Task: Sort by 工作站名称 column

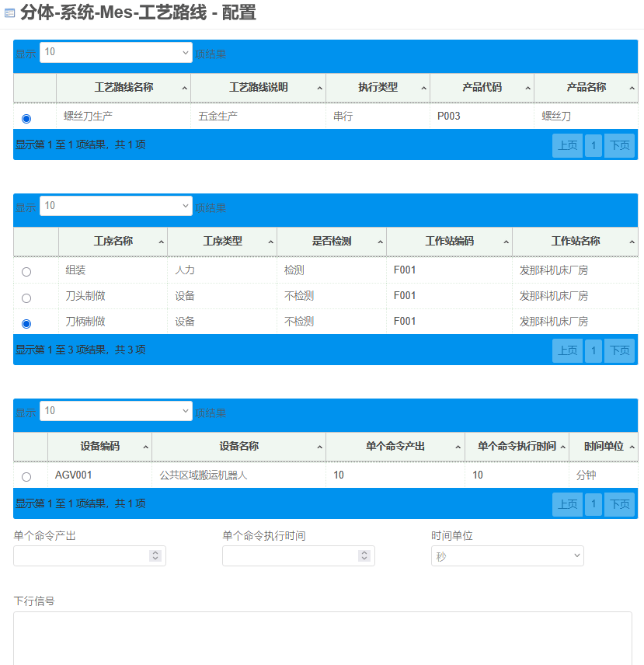Action: [576, 242]
